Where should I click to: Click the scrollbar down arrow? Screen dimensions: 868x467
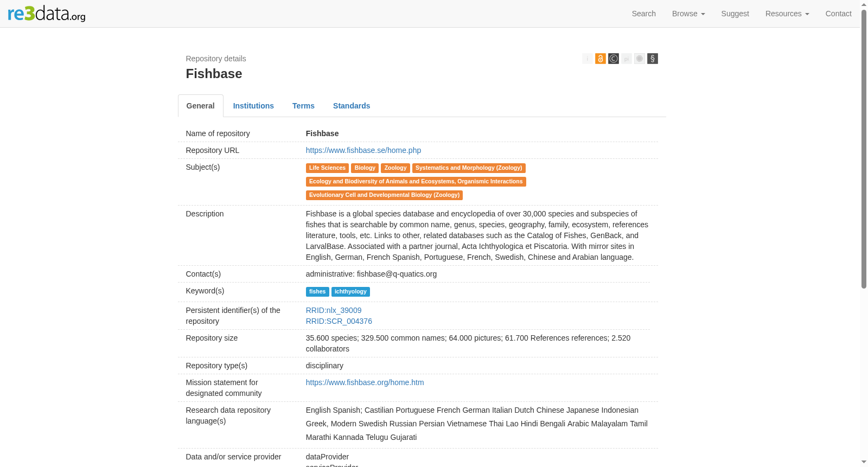[x=864, y=463]
